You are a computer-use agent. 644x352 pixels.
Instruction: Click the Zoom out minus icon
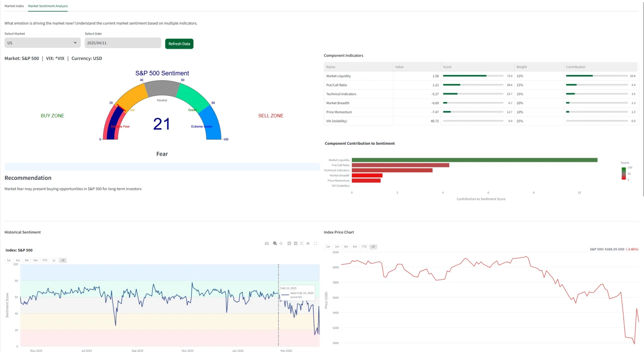click(x=296, y=244)
